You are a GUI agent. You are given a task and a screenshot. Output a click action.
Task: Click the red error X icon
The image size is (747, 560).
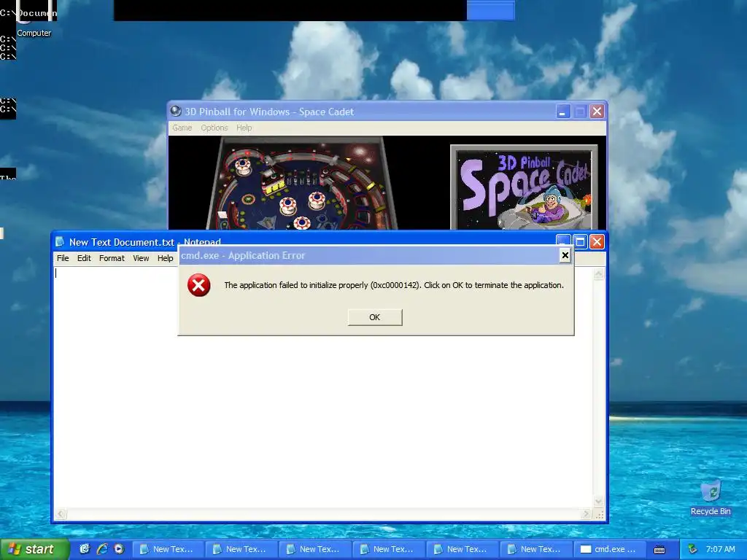[x=198, y=285]
